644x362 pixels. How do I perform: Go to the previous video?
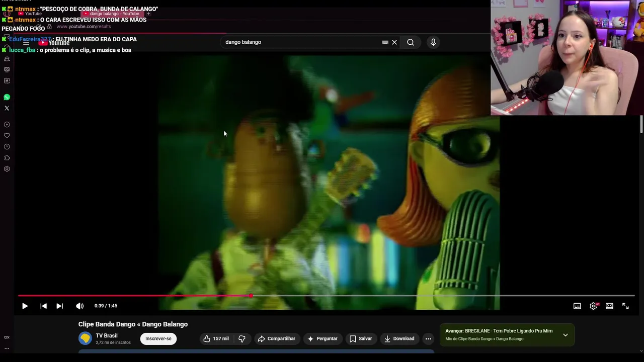43,306
